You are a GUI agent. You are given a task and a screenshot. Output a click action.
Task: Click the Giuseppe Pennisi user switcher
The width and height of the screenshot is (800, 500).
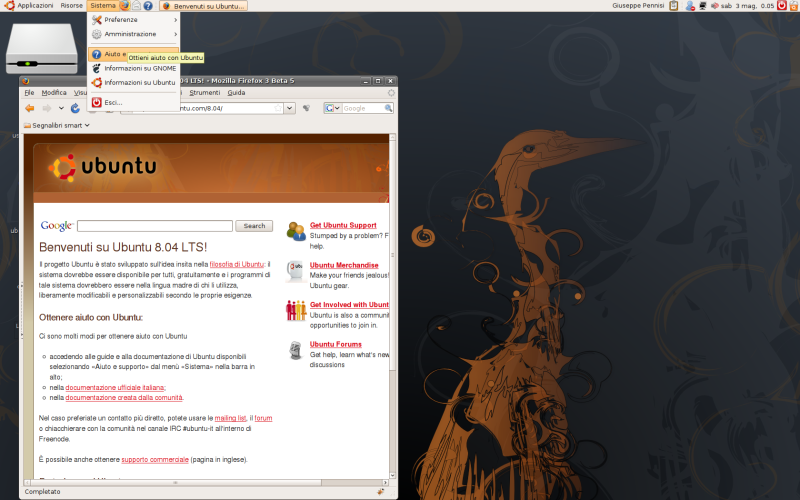tap(638, 6)
